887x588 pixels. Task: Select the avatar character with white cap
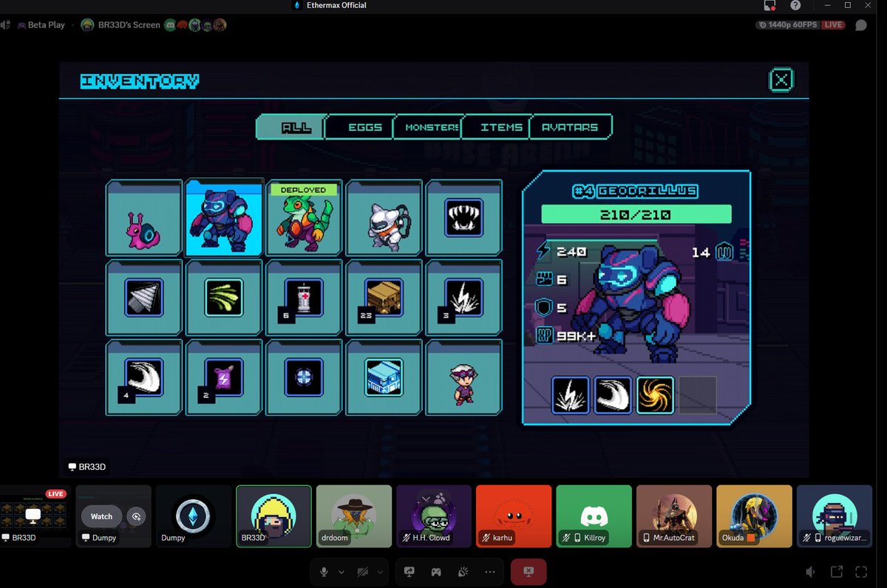pyautogui.click(x=463, y=377)
